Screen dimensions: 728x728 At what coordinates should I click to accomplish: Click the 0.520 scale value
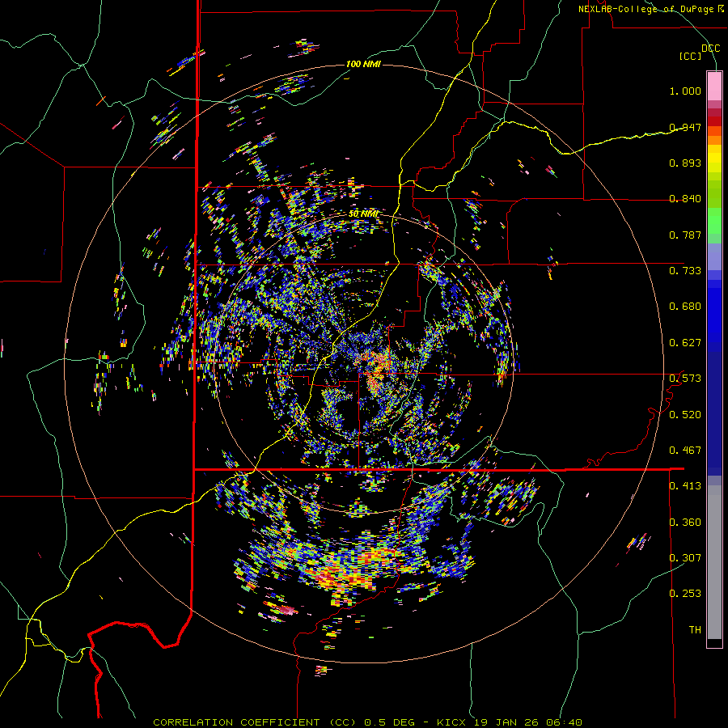685,415
